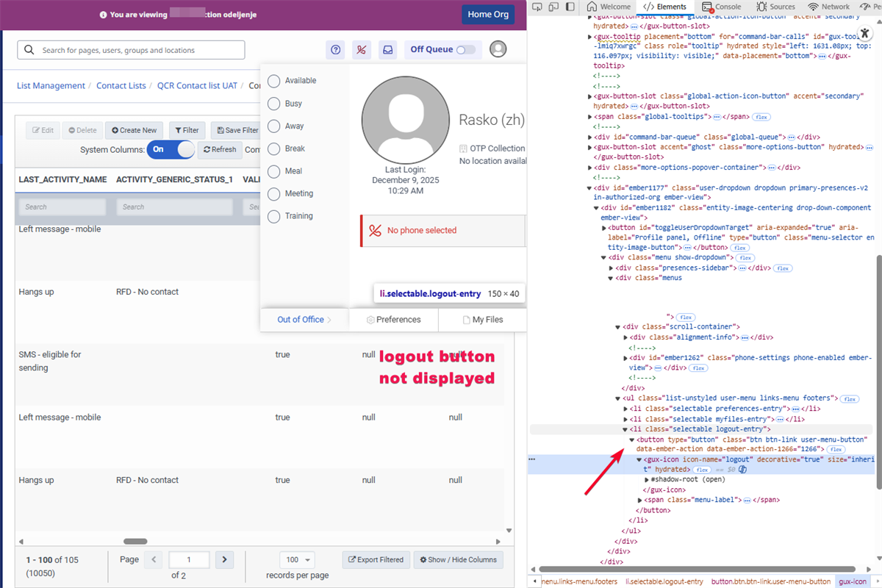Open the inbox icon in header

387,50
